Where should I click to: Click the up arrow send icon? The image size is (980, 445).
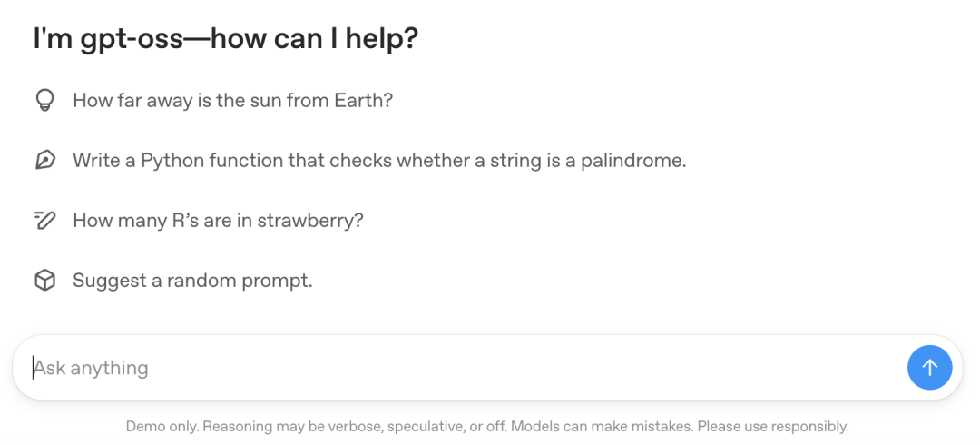(930, 368)
